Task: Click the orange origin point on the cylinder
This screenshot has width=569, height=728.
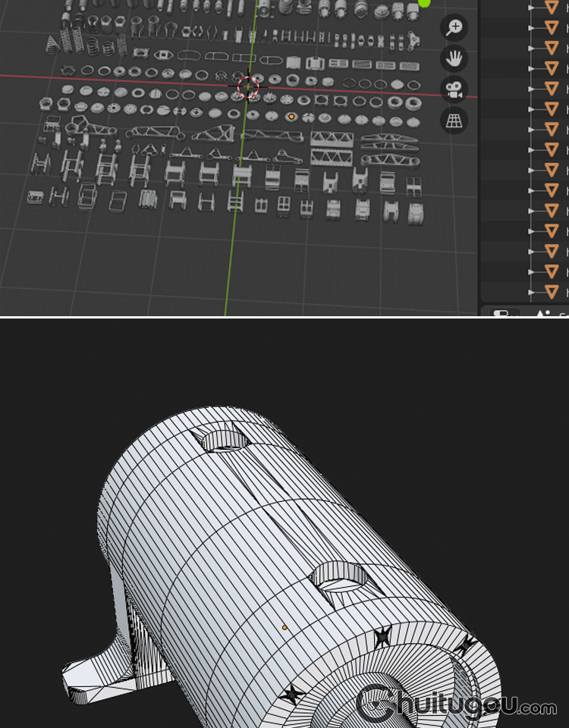Action: (x=284, y=627)
